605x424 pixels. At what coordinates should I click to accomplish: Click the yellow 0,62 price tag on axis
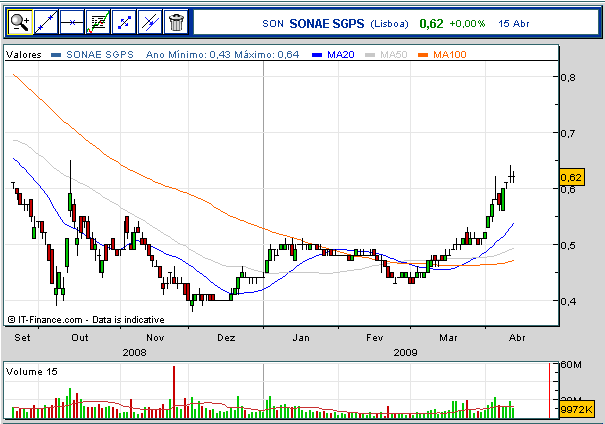[571, 177]
